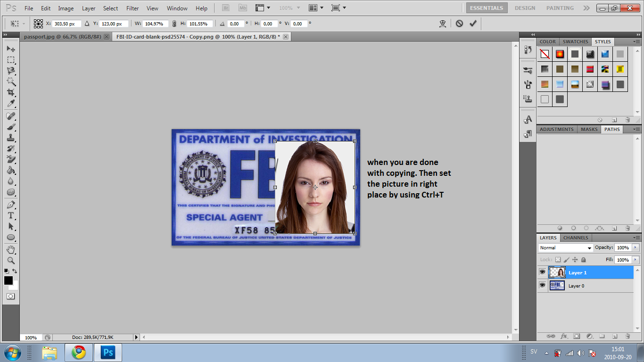Open Chrome from the taskbar

coord(79,353)
